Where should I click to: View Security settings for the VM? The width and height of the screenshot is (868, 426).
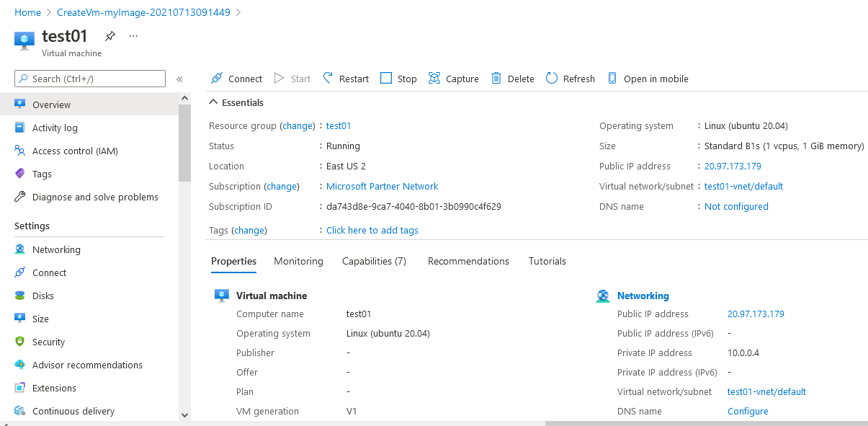point(48,341)
